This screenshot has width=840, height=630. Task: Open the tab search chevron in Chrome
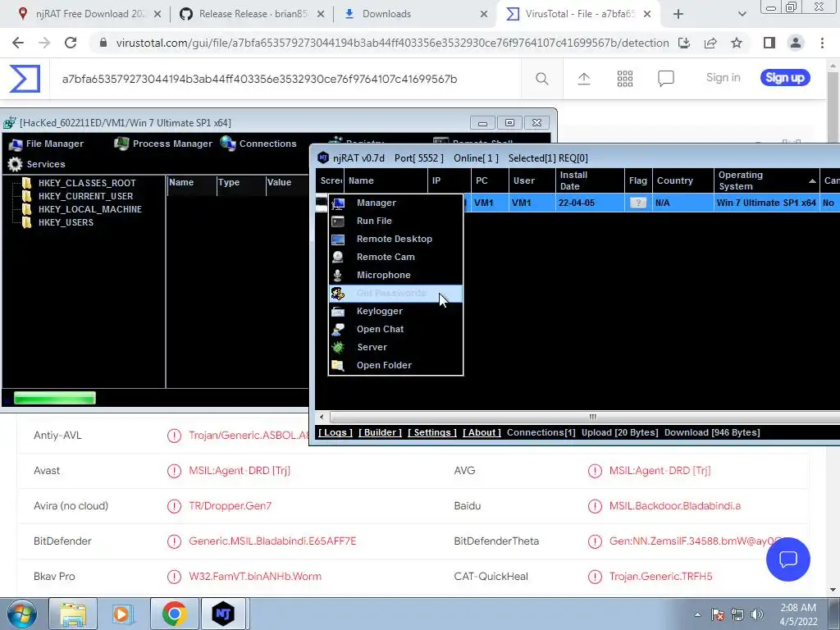(x=742, y=14)
